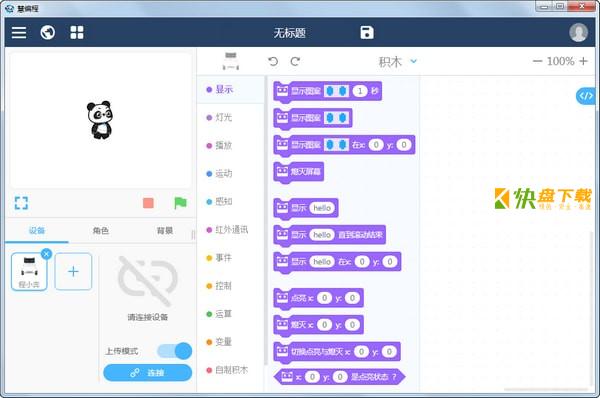Click the 请连接设备 disconnected link icon

tap(148, 282)
